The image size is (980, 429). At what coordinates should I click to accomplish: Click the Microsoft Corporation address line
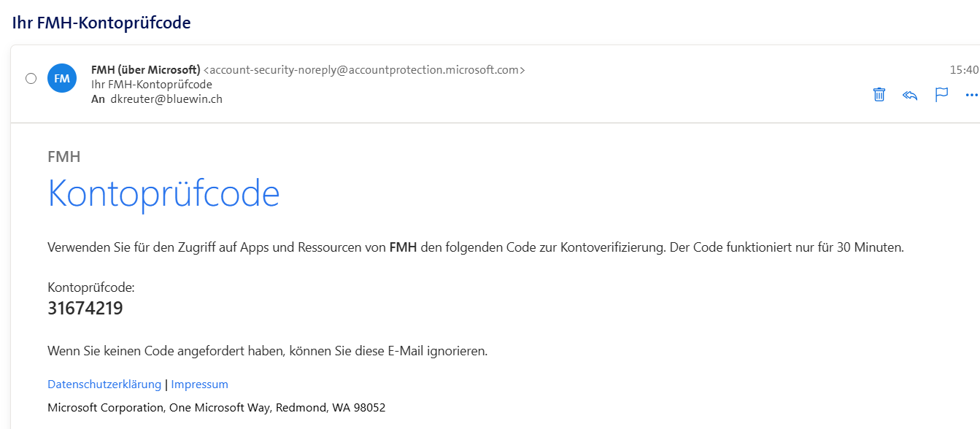click(216, 407)
